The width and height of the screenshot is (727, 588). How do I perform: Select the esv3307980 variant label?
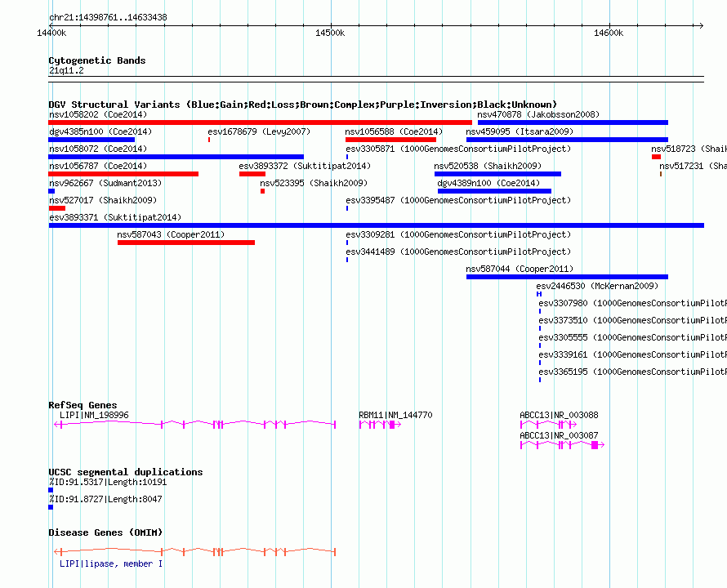(x=632, y=303)
